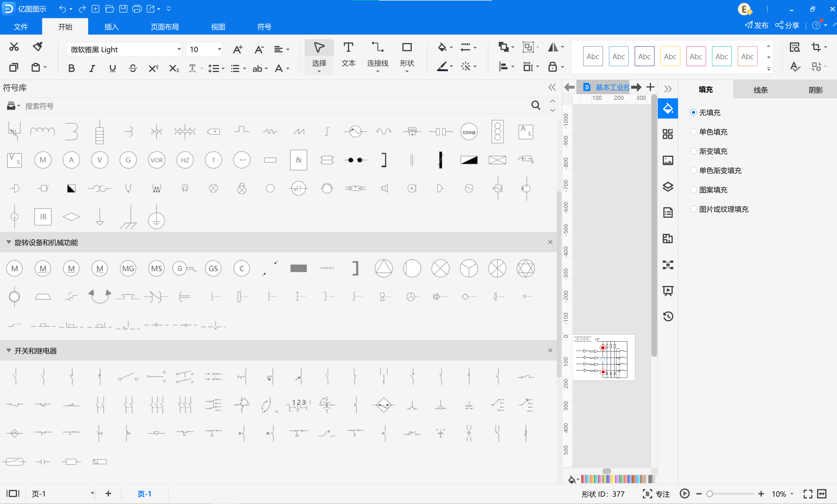Select the VOR meter symbol

pos(156,160)
